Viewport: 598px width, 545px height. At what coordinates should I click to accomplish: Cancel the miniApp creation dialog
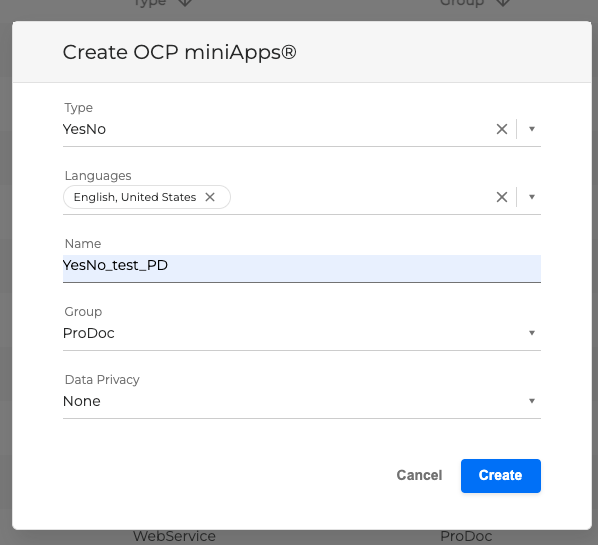(419, 475)
